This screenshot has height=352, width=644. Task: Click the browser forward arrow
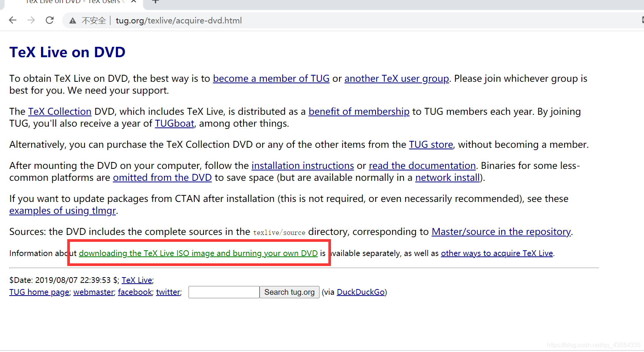point(31,20)
